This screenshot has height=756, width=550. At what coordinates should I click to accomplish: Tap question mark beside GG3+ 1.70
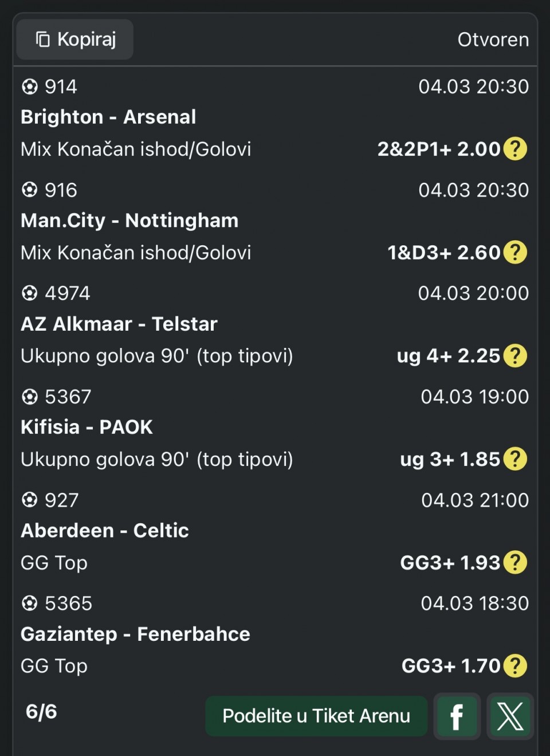click(515, 666)
